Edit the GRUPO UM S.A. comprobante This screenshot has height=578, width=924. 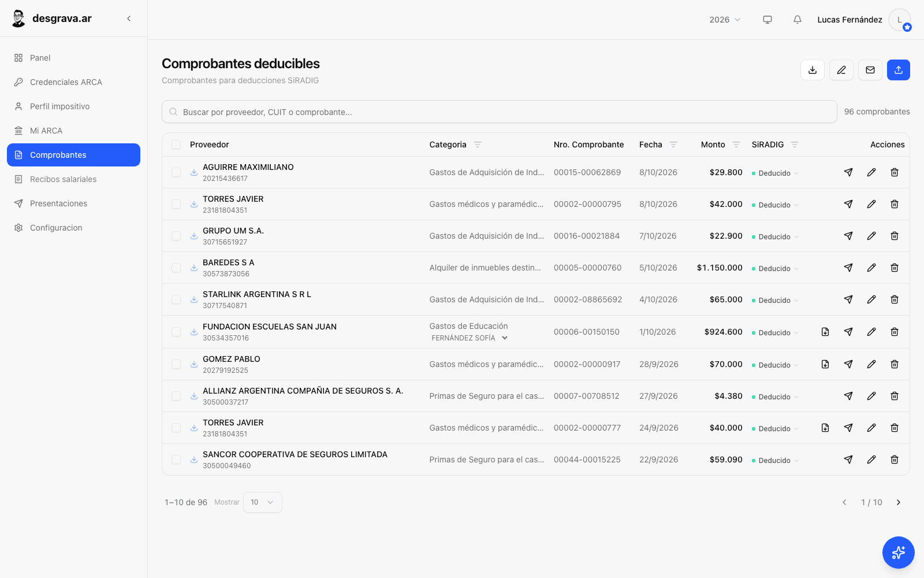click(x=871, y=236)
